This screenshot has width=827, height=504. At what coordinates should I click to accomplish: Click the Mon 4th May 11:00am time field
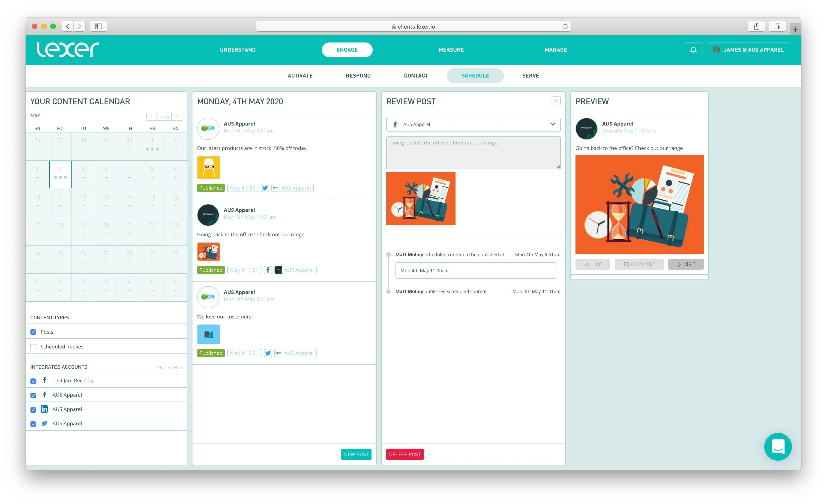pos(475,270)
